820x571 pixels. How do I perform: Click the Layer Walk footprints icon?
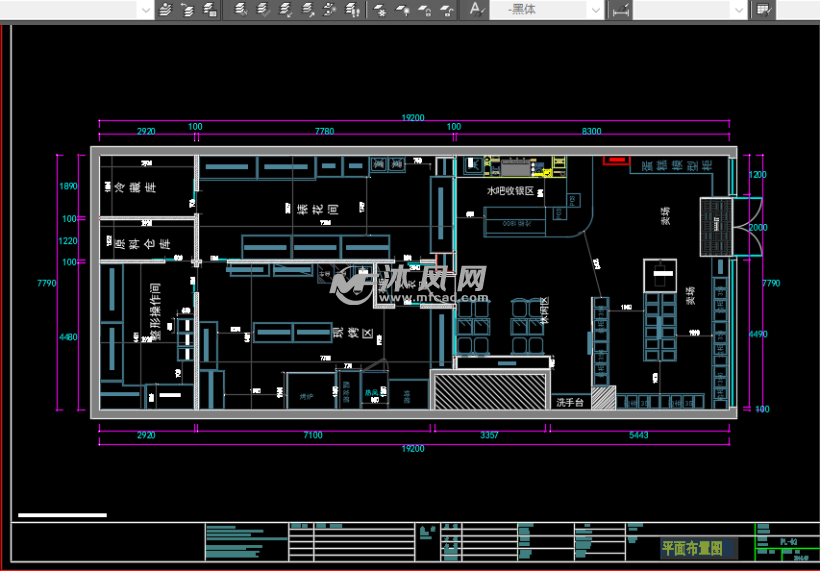[352, 10]
